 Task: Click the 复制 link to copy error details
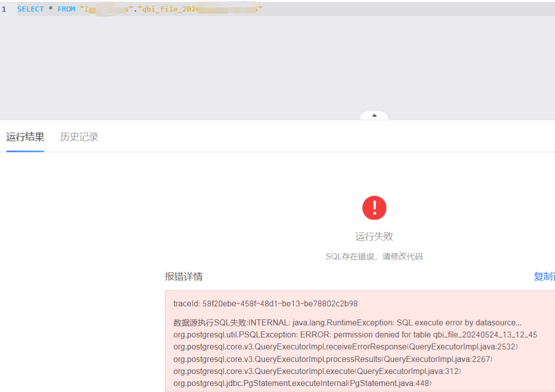pyautogui.click(x=543, y=277)
